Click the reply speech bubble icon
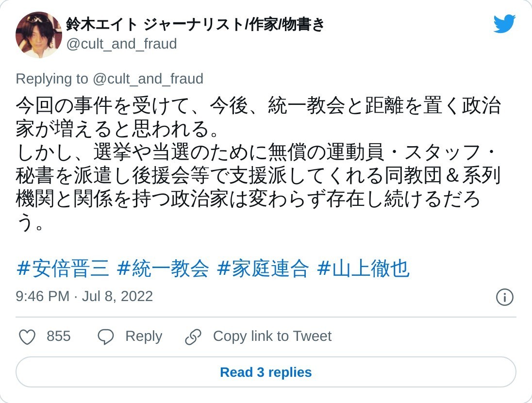The width and height of the screenshot is (532, 403). pos(105,336)
